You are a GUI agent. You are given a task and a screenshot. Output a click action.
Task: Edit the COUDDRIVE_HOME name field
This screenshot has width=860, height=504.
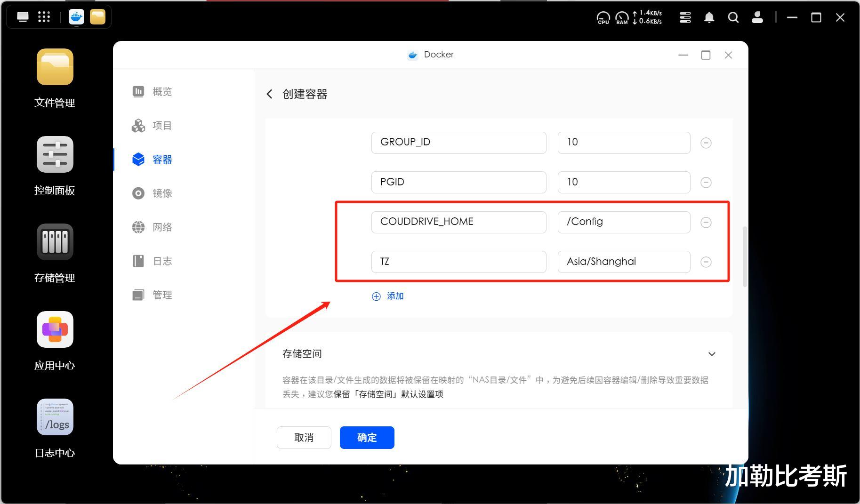point(458,222)
